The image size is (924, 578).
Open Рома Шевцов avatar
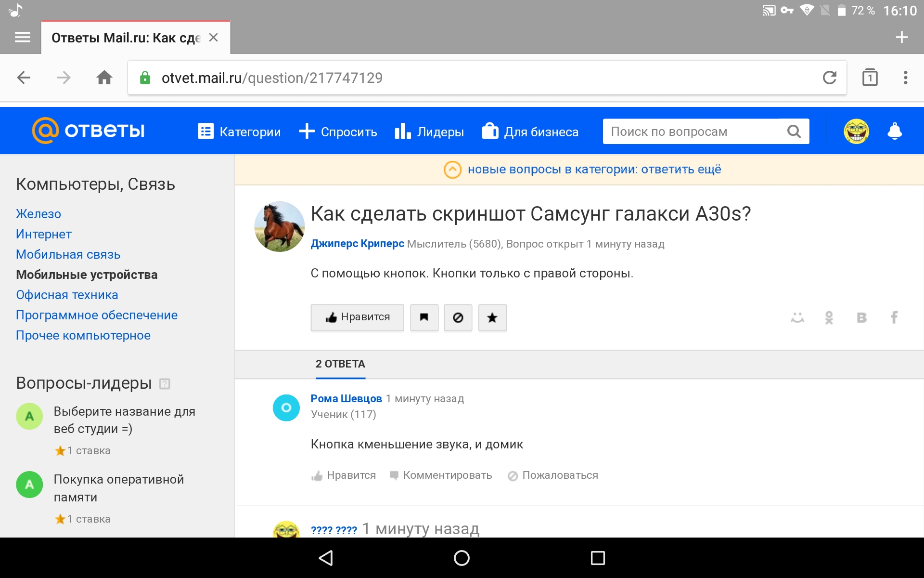point(286,407)
